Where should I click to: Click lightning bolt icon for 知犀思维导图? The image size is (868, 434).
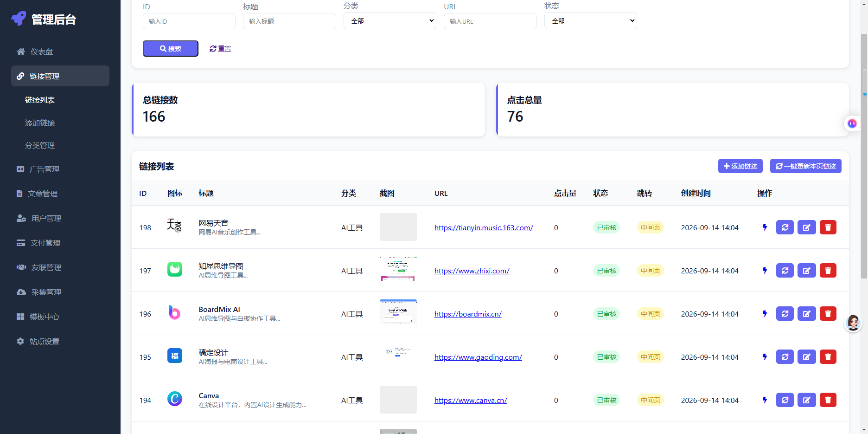[765, 271]
